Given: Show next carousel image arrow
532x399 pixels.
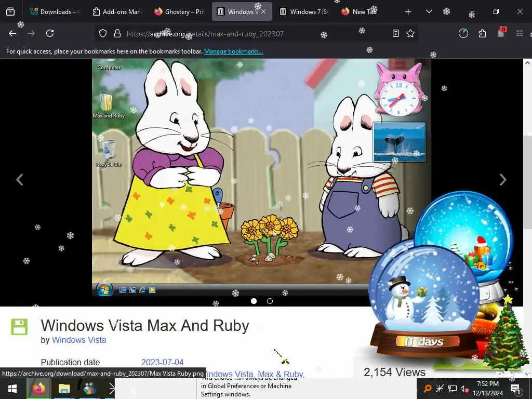Looking at the screenshot, I should [x=503, y=179].
